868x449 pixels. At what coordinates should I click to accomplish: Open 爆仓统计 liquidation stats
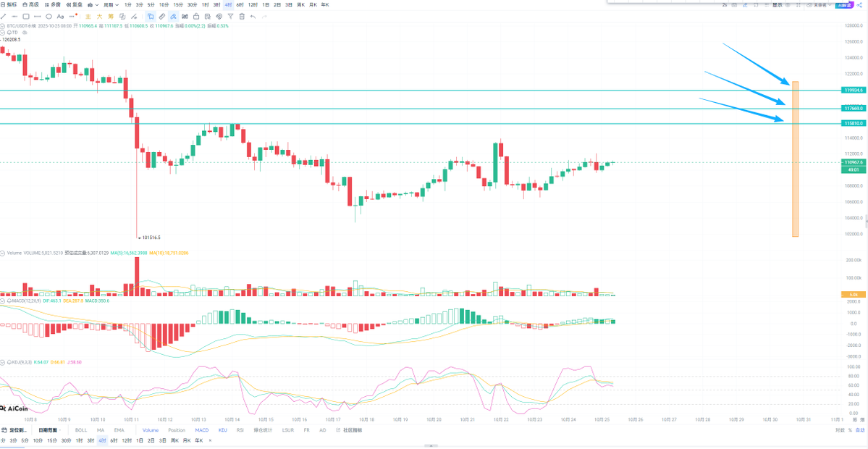264,430
